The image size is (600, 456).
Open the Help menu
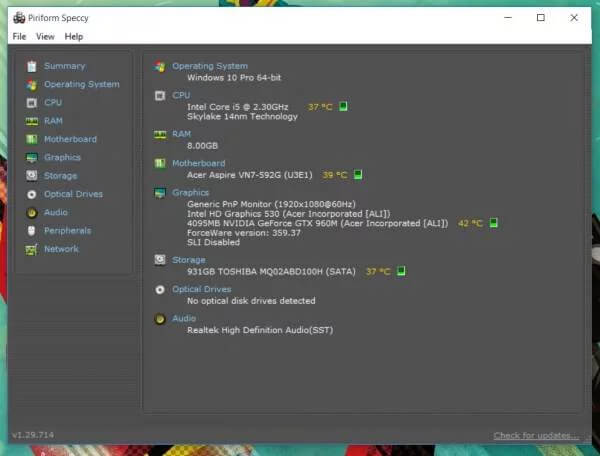pos(73,36)
